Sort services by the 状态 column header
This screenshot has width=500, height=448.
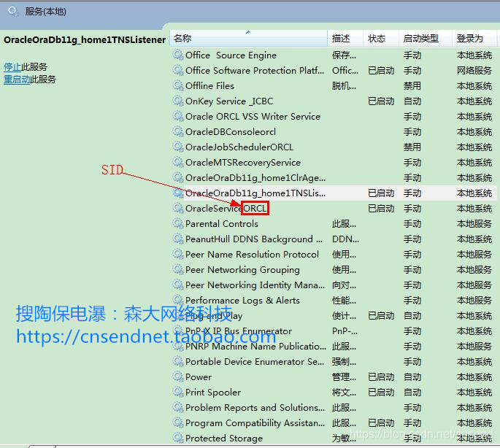point(381,39)
